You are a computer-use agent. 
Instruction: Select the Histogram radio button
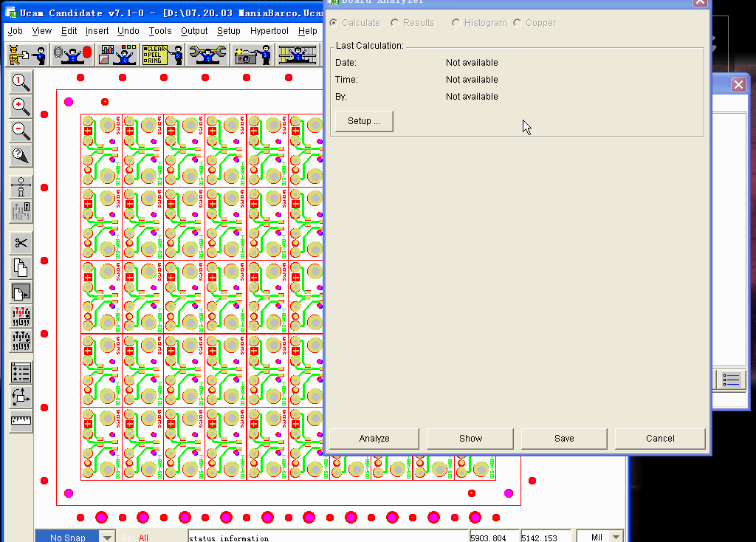456,23
